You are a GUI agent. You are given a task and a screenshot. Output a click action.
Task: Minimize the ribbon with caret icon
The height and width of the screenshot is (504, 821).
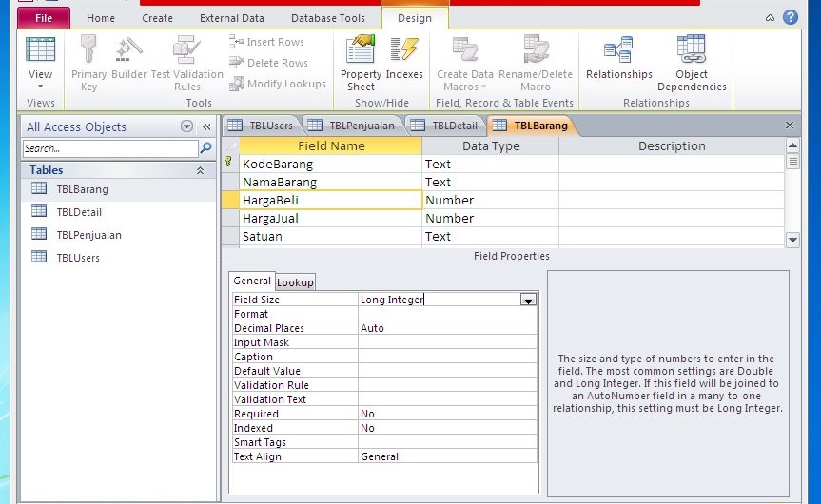coord(770,18)
